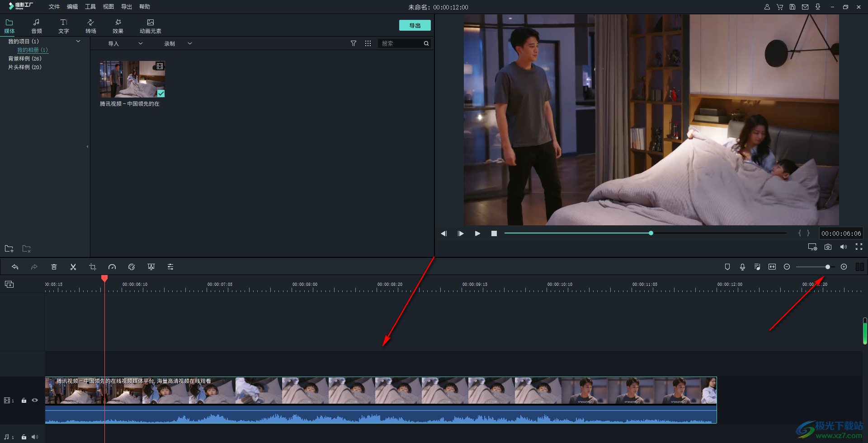Open the 帮助 menu
The height and width of the screenshot is (443, 868).
pyautogui.click(x=145, y=7)
